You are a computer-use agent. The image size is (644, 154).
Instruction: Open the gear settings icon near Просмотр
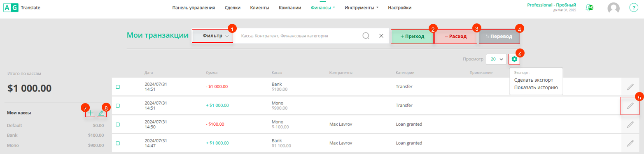(514, 59)
